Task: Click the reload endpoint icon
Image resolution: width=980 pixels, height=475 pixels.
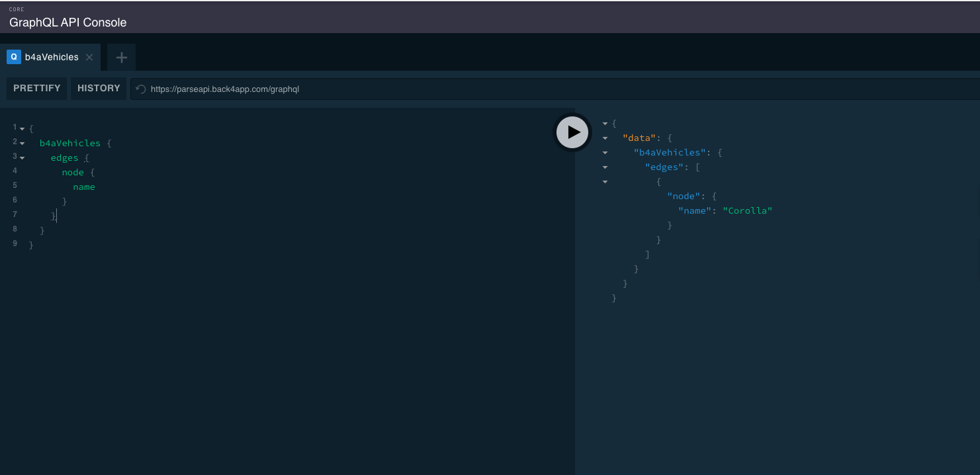Action: (x=140, y=89)
